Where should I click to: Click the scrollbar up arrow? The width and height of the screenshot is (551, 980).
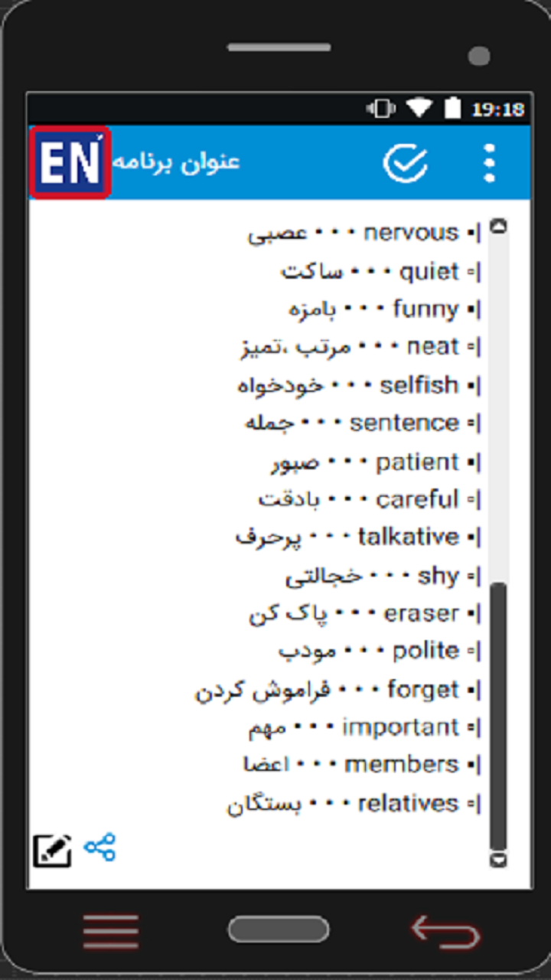[499, 227]
